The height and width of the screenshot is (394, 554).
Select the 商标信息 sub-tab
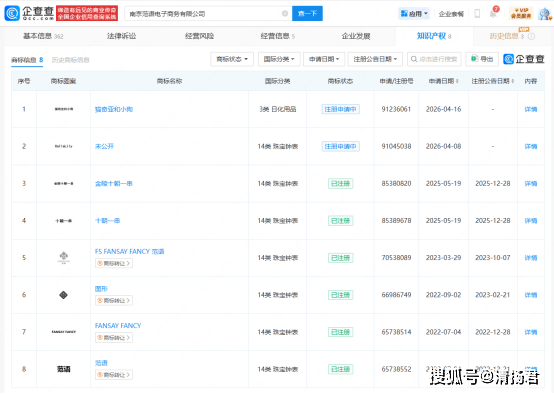point(27,60)
